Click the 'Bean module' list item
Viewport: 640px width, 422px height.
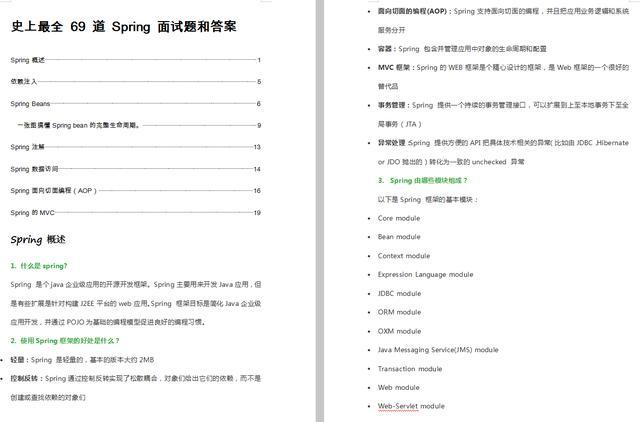399,237
